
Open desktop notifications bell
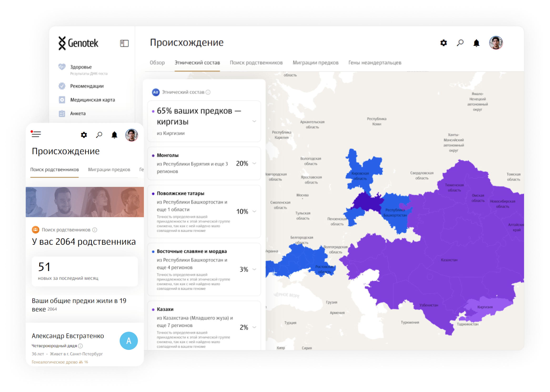click(476, 43)
